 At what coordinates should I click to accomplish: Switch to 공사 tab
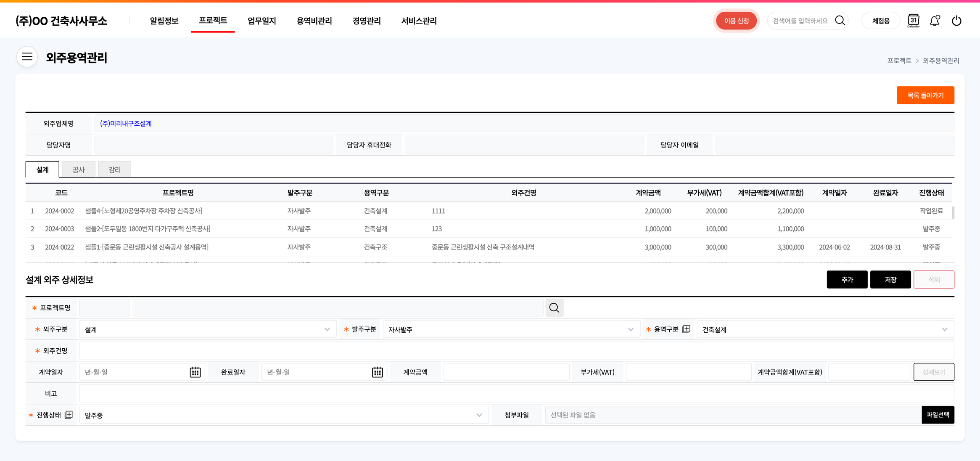coord(79,170)
